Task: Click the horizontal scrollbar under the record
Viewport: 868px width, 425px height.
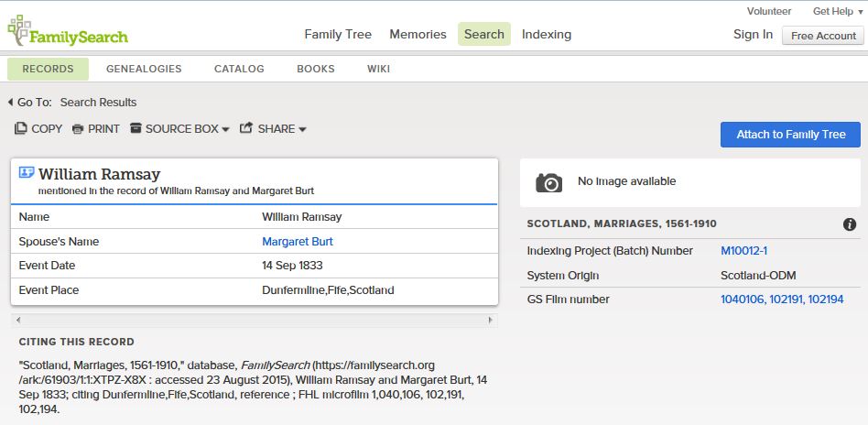Action: click(x=255, y=320)
